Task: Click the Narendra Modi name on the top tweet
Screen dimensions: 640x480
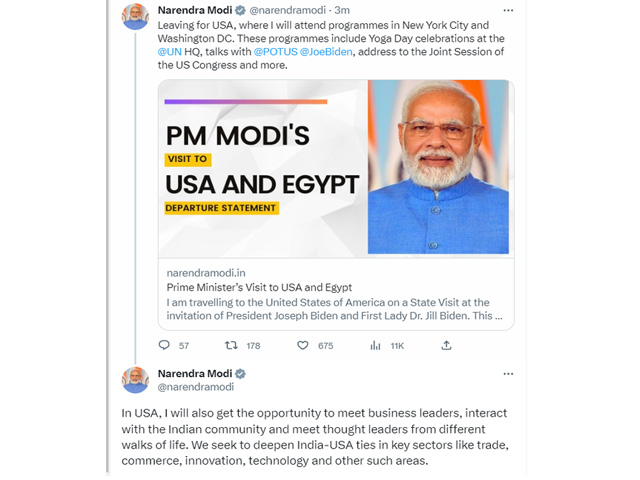Action: 194,10
